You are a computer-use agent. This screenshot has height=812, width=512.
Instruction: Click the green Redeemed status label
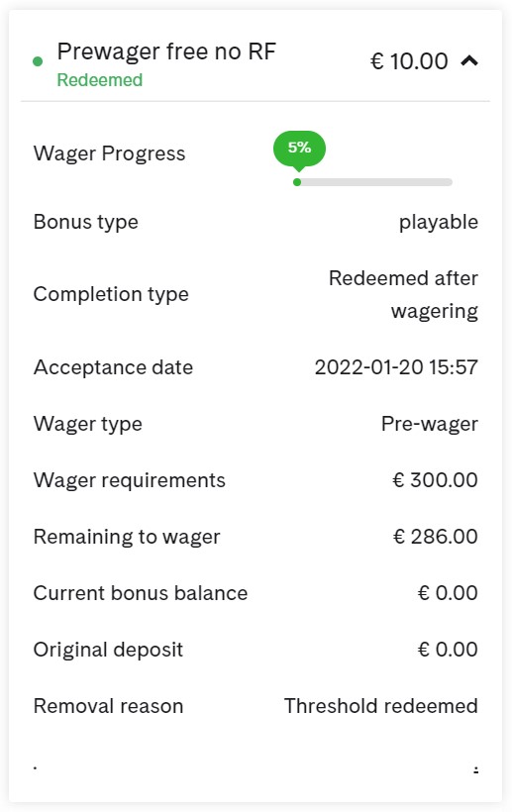click(x=99, y=80)
